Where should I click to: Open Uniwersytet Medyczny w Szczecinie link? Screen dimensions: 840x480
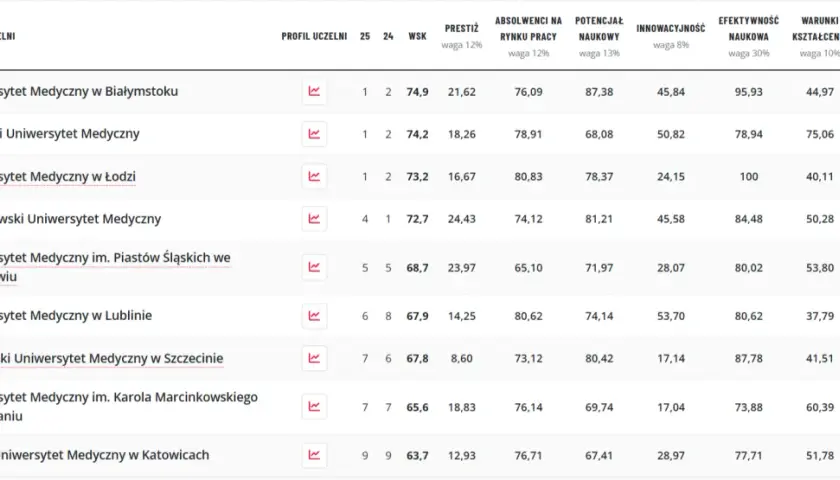111,358
